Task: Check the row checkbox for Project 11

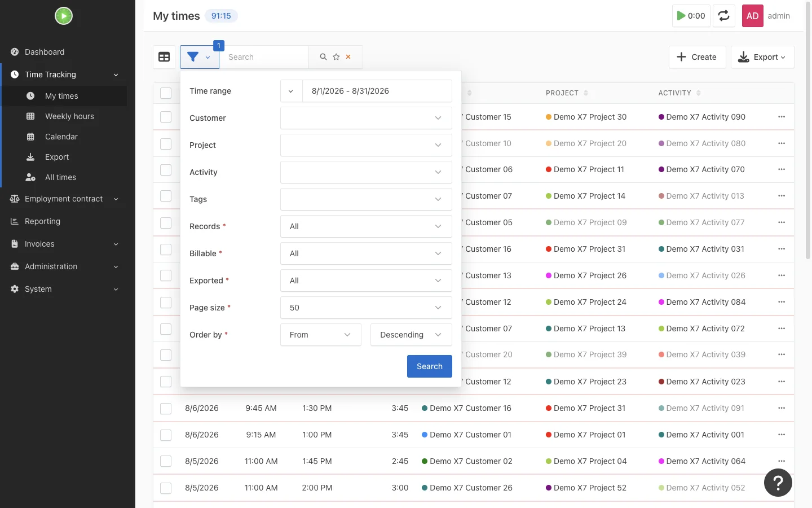Action: [x=166, y=169]
